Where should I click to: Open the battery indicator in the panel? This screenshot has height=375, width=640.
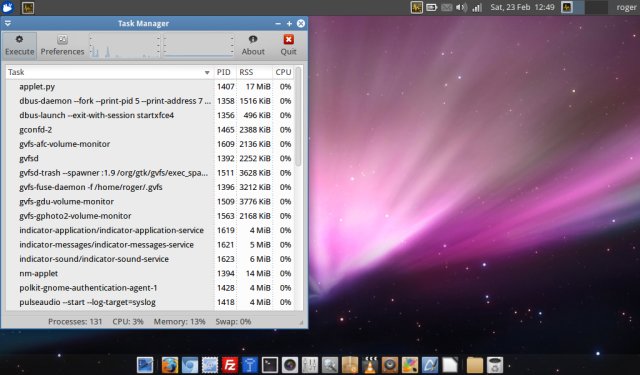click(431, 7)
